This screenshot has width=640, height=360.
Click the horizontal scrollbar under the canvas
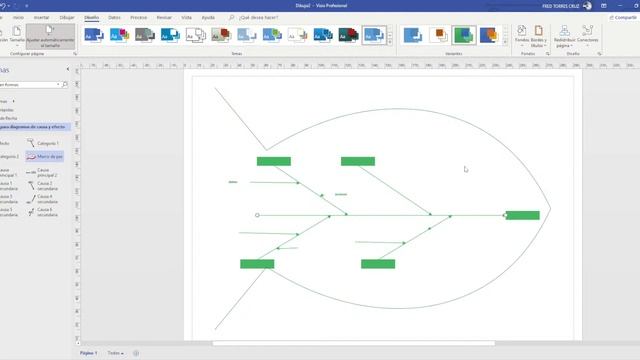click(353, 343)
